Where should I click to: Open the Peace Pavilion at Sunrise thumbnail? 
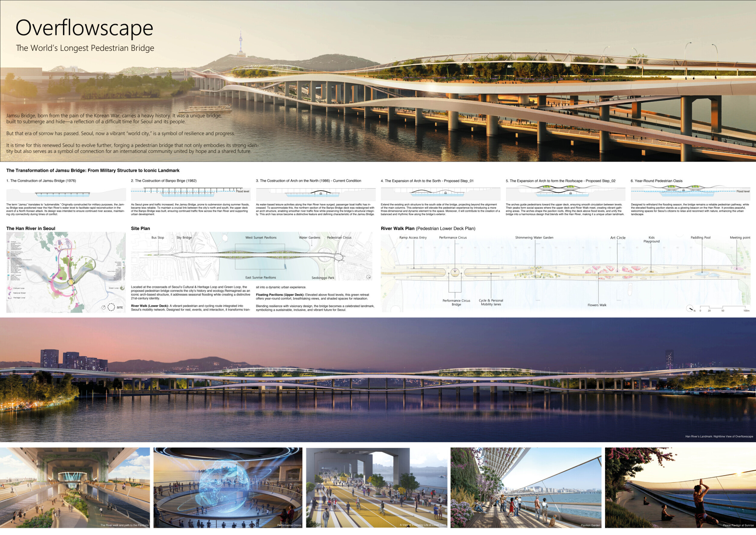point(680,487)
